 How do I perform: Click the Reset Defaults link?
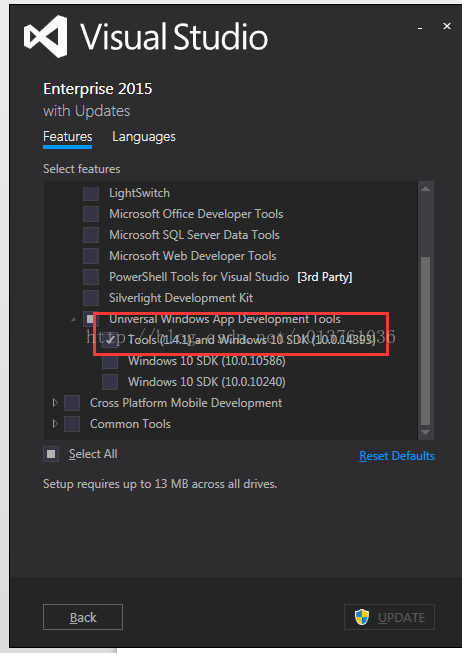tap(397, 456)
